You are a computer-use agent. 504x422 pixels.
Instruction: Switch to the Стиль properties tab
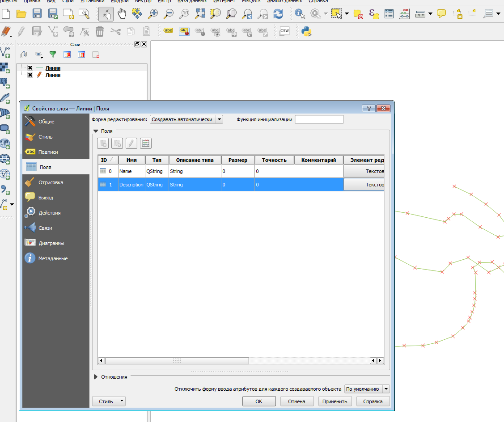tap(45, 137)
